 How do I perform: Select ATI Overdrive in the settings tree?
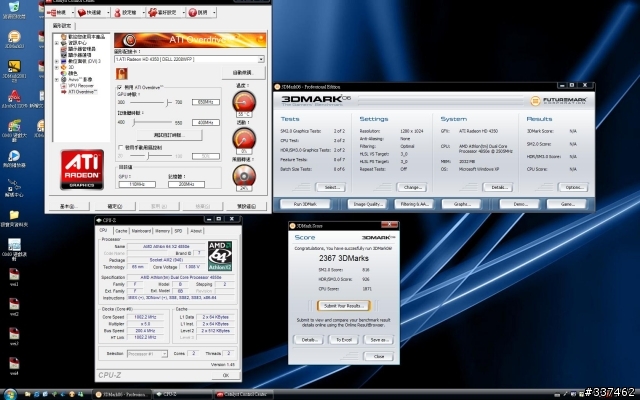(83, 92)
